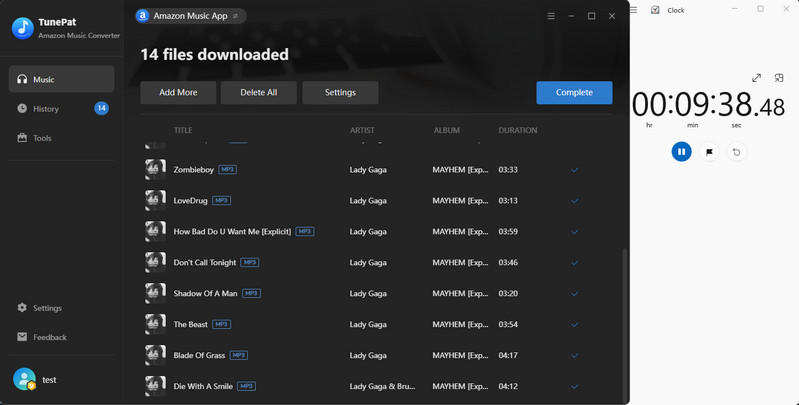The width and height of the screenshot is (799, 405).
Task: Click the checkmark for Die With A Smile
Action: tap(575, 387)
